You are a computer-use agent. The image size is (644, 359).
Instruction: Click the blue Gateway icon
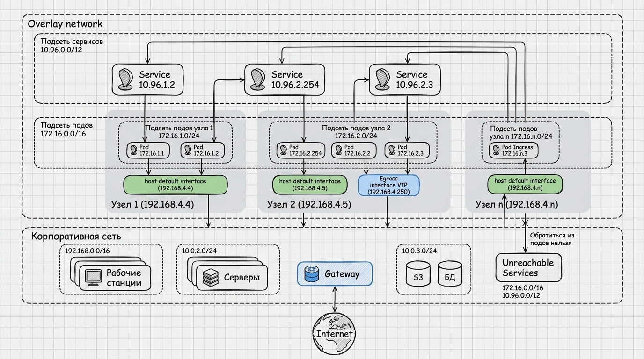(311, 274)
